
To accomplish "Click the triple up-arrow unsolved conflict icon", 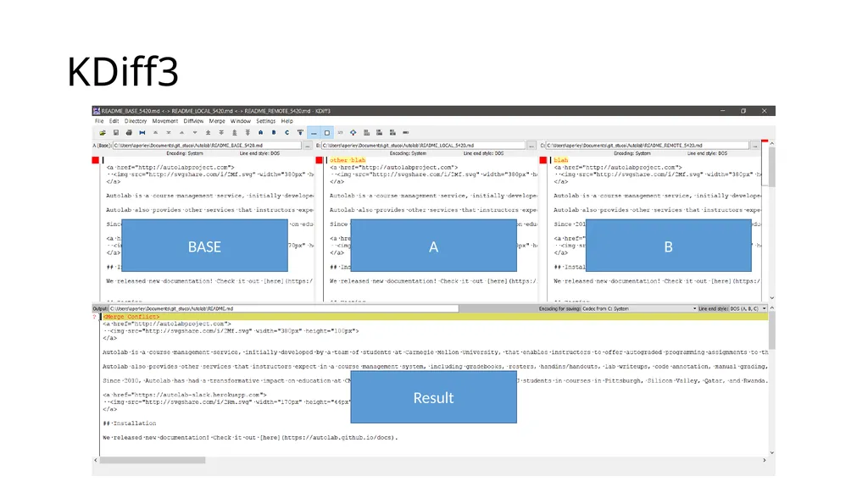I will 235,133.
